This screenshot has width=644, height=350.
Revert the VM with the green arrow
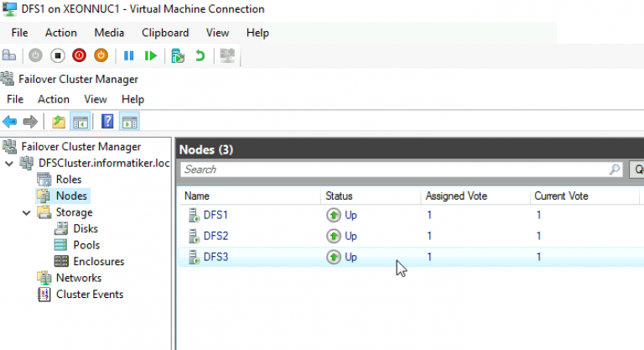point(200,55)
